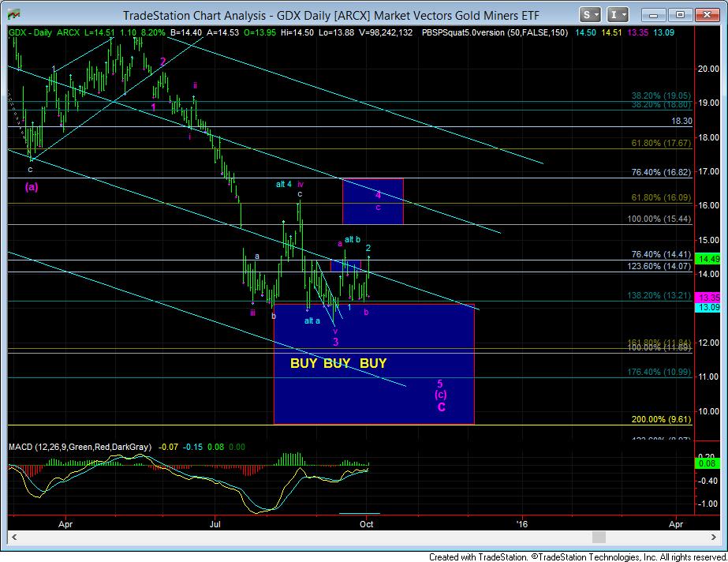The width and height of the screenshot is (728, 562).
Task: Click the Lo=13.88 low value
Action: click(336, 32)
